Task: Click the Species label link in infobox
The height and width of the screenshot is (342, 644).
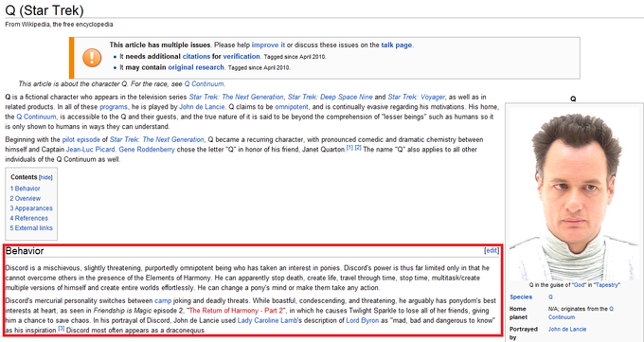Action: tap(521, 297)
